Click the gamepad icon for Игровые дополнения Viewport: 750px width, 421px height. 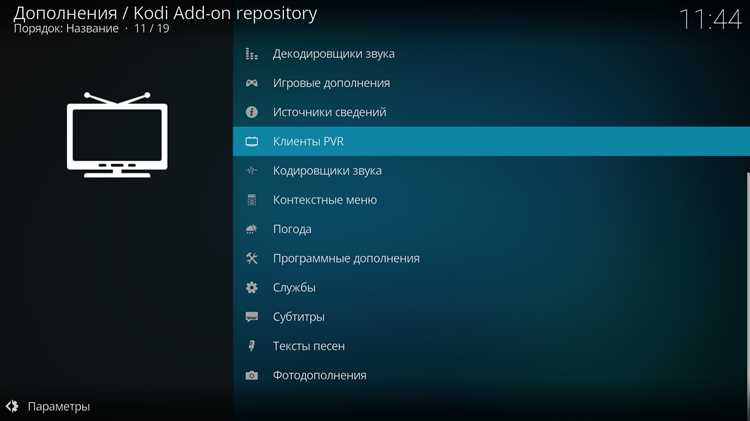[252, 83]
